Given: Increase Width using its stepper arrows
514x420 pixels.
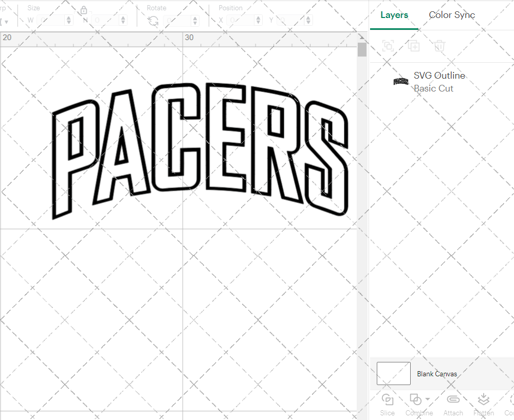Looking at the screenshot, I should (x=68, y=20).
